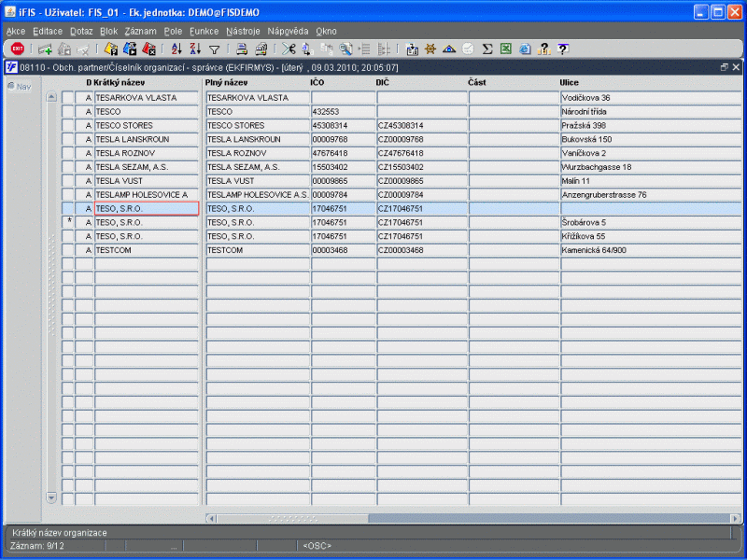
Task: Click the full name cell TESLA SEZAM, A.S.
Action: tap(258, 167)
